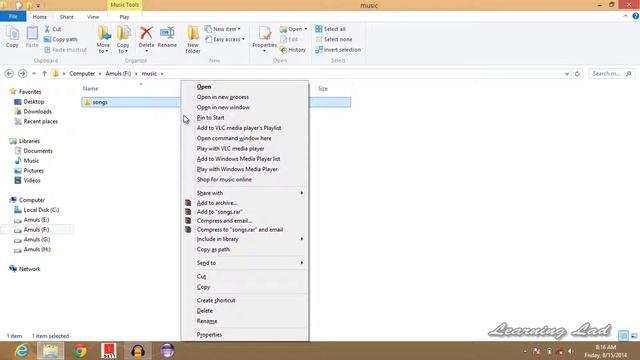The width and height of the screenshot is (640, 360).
Task: Switch to the Home ribbon tab
Action: pos(40,17)
